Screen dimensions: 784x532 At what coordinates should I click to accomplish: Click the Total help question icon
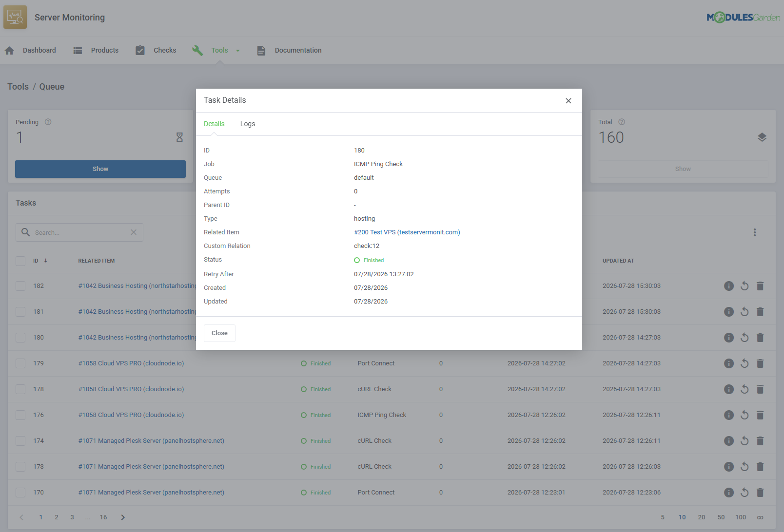622,122
